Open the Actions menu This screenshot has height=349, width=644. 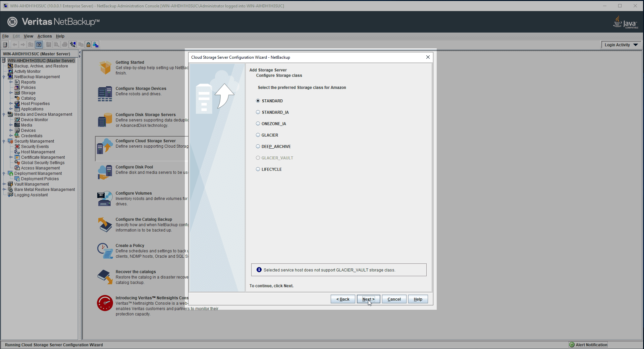click(45, 36)
